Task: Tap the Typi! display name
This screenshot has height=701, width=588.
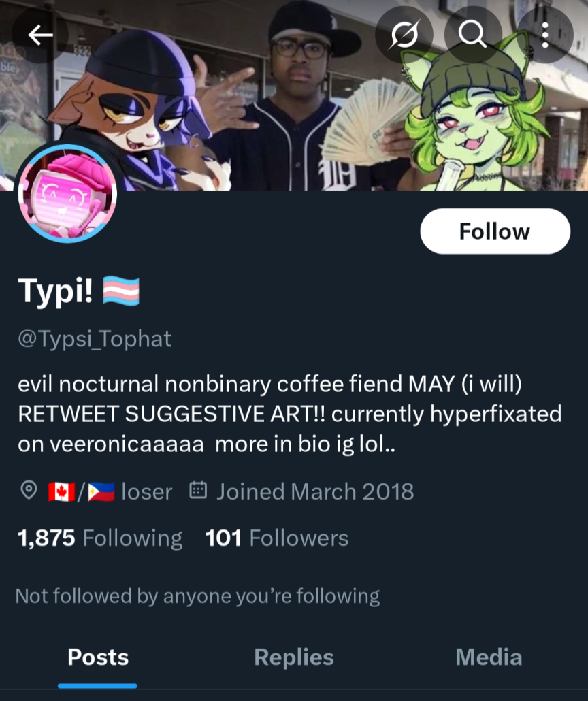Action: click(x=56, y=292)
